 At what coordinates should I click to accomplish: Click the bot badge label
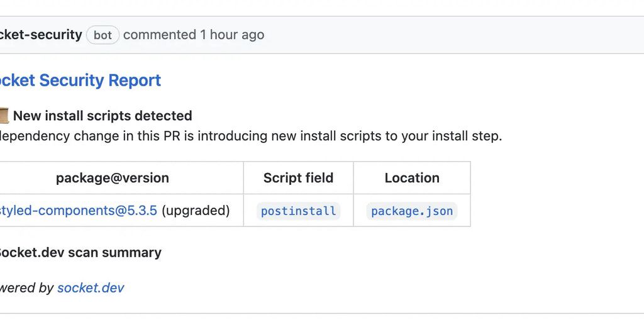pyautogui.click(x=103, y=35)
